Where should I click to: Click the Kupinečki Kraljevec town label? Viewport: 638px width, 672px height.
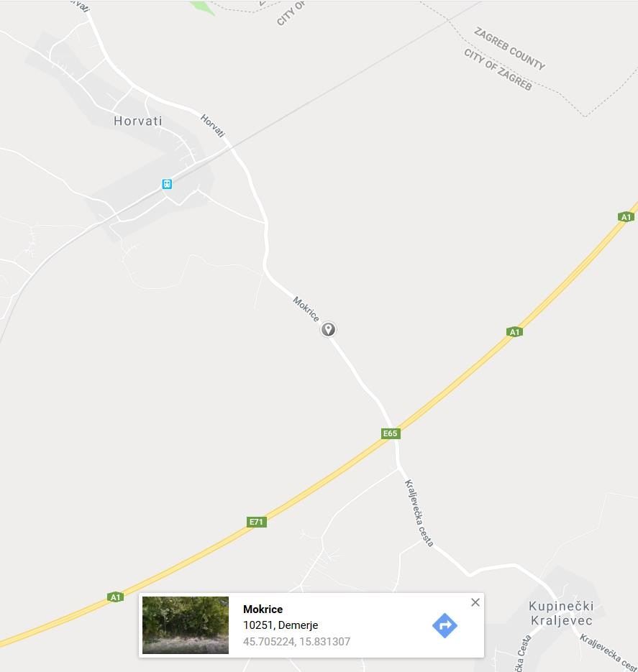(x=561, y=613)
